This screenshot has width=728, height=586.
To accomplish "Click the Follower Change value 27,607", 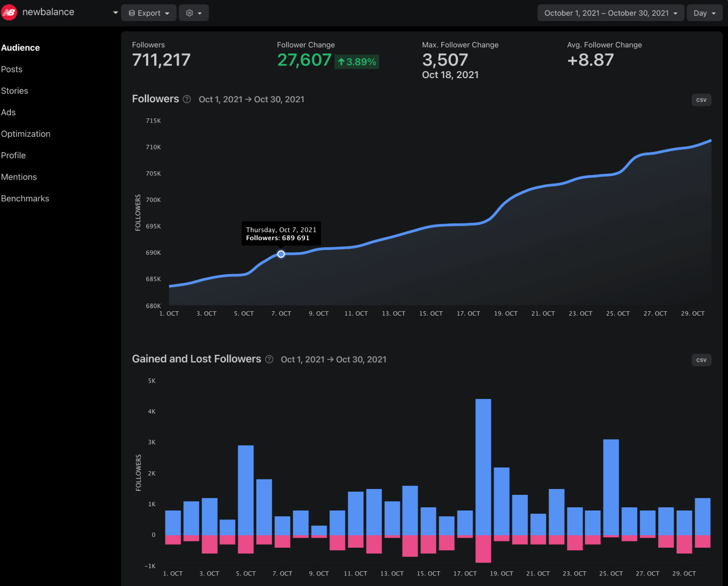I will click(304, 60).
